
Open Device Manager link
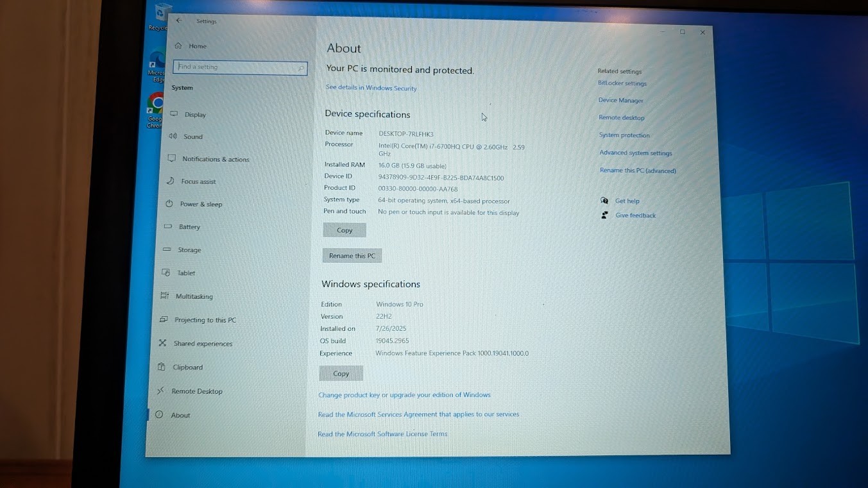621,101
